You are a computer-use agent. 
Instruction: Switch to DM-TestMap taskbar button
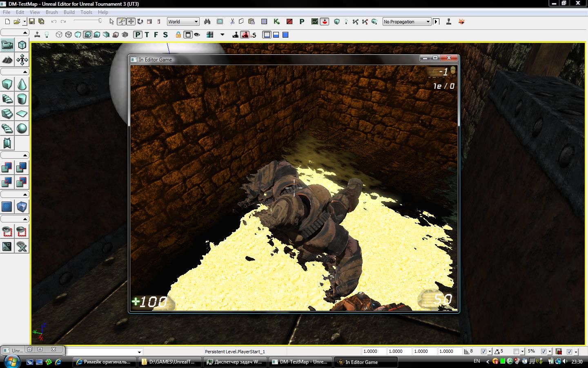(x=300, y=362)
